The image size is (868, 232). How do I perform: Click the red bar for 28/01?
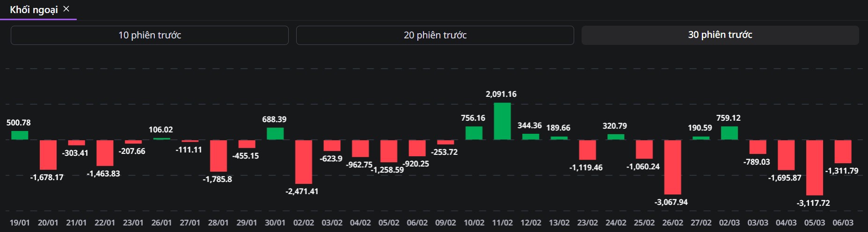[x=218, y=156]
